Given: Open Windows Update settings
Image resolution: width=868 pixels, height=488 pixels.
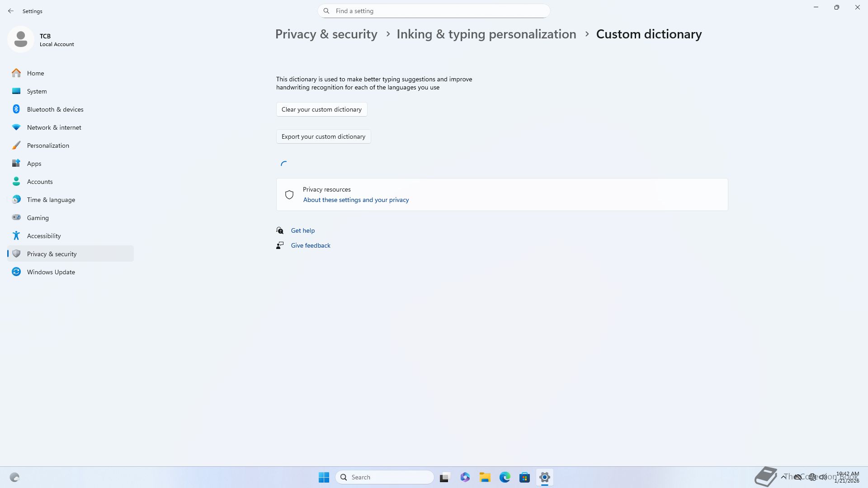Looking at the screenshot, I should (51, 272).
